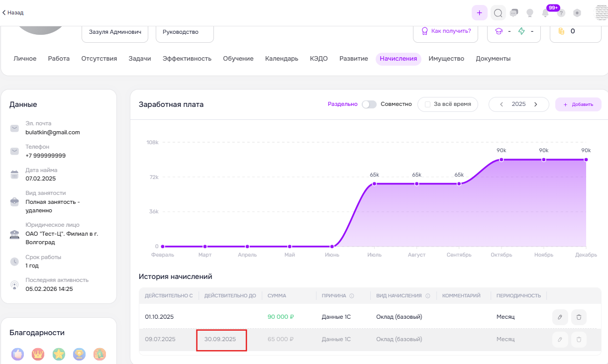Toggle Раздельно/Совместно switch
Image resolution: width=608 pixels, height=364 pixels.
[369, 104]
